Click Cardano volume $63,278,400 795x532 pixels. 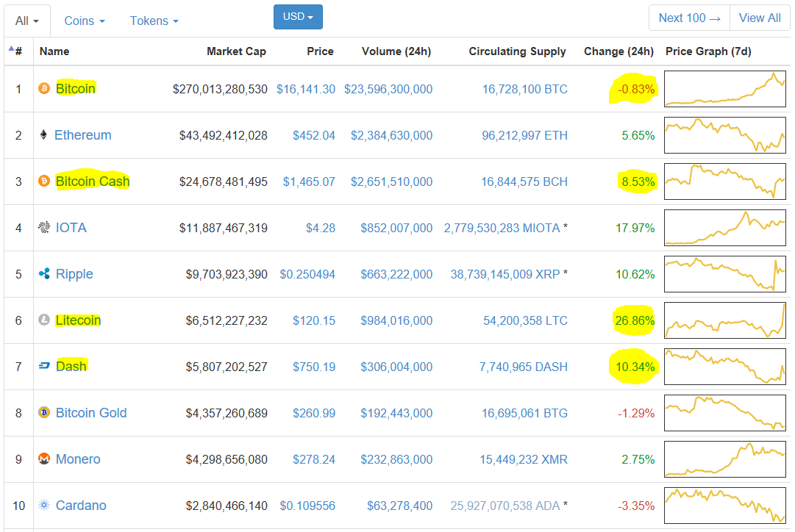point(399,506)
